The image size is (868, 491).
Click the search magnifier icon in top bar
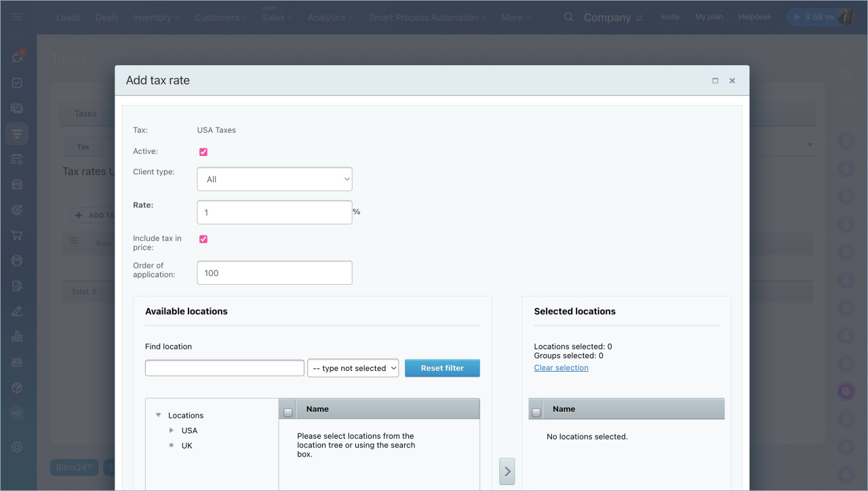[569, 18]
